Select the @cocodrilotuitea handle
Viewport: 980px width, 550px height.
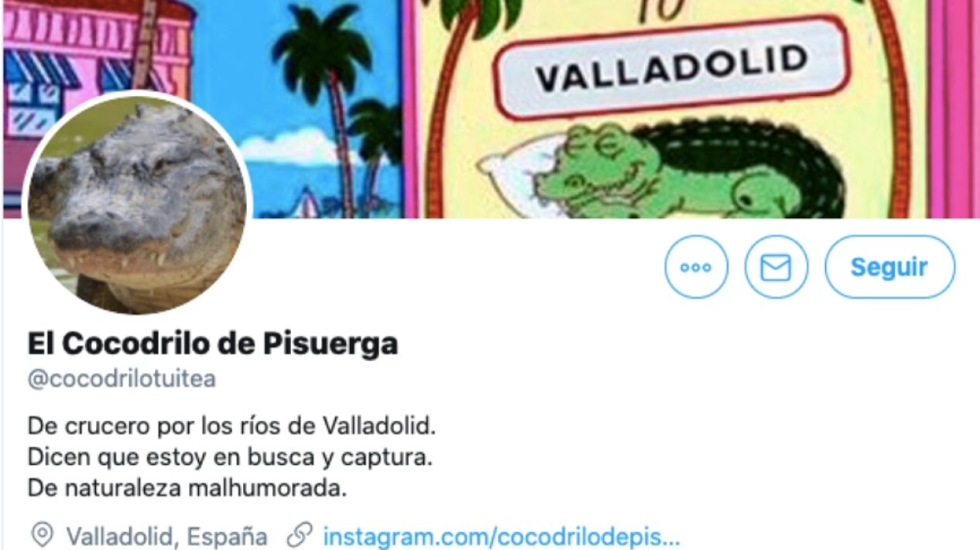tap(122, 380)
